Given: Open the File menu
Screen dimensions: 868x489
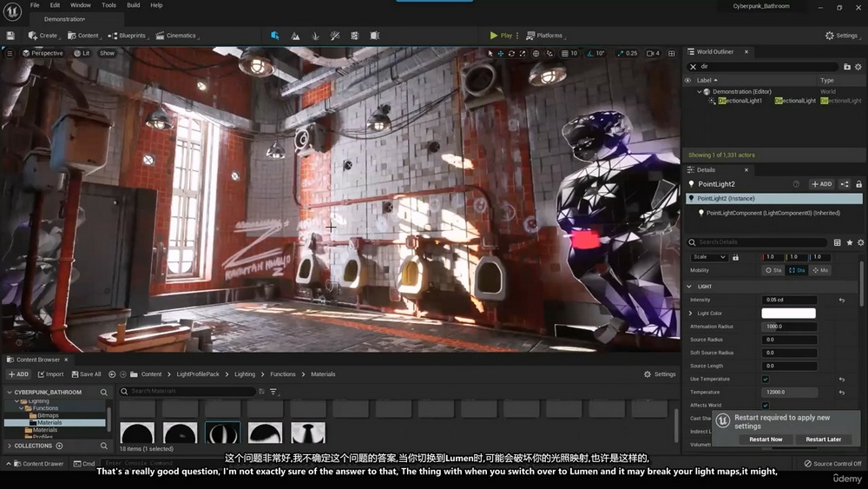Looking at the screenshot, I should [x=35, y=5].
